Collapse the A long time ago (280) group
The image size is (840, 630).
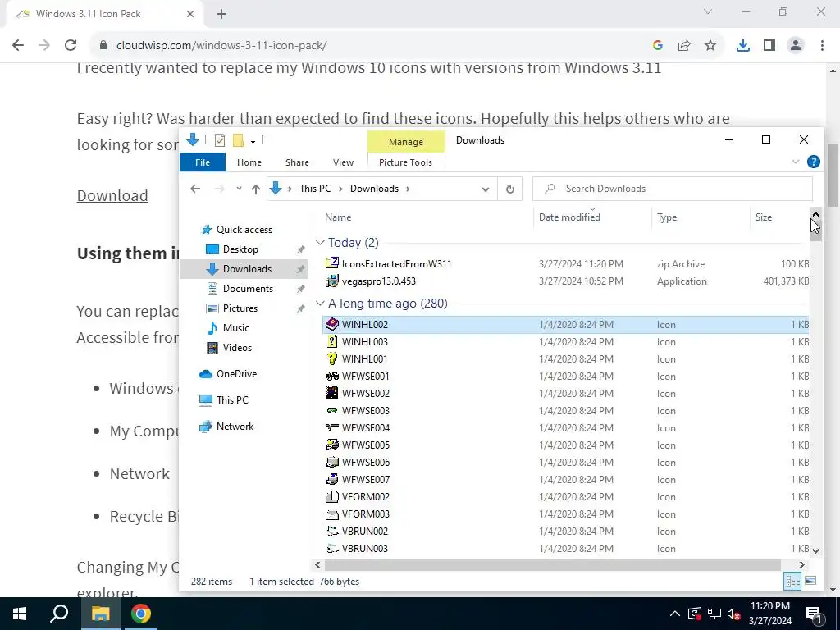320,304
